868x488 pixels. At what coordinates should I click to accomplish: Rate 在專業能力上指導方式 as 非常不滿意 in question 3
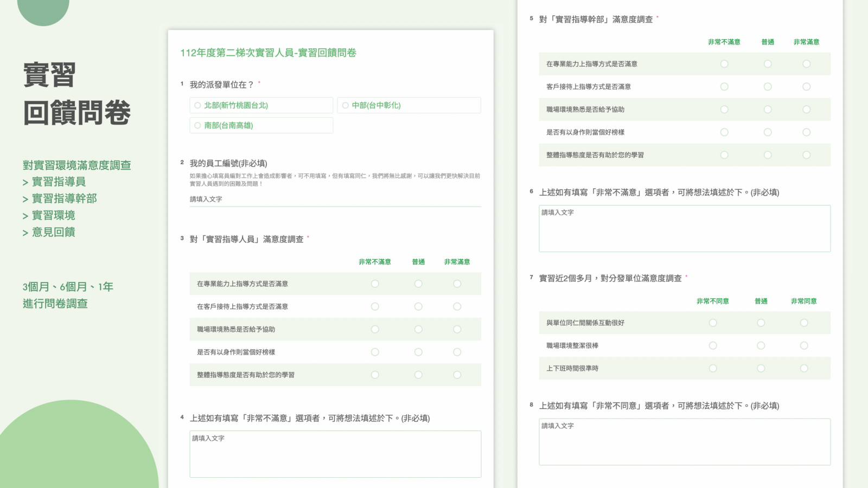[x=375, y=284]
